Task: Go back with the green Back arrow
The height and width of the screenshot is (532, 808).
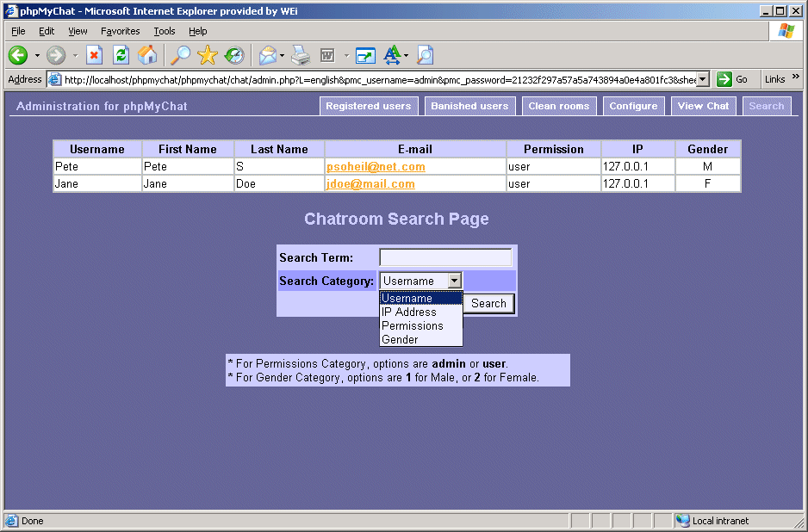Action: point(18,55)
